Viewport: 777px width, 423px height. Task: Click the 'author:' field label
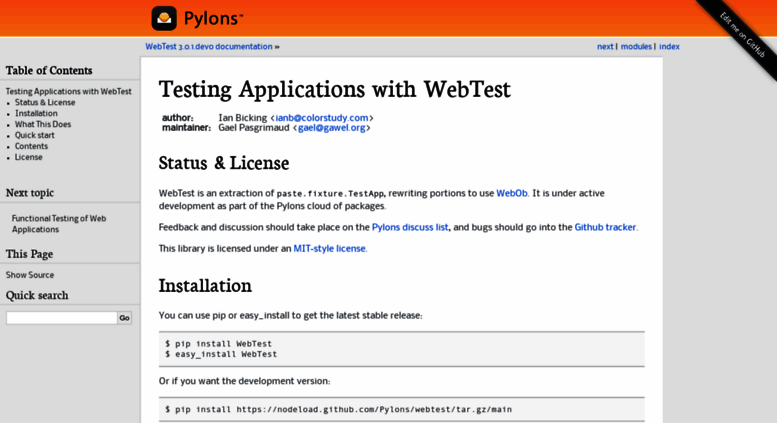click(x=177, y=118)
